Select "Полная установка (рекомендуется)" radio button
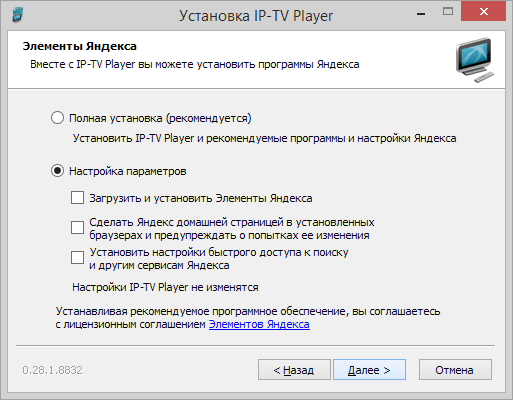This screenshot has width=513, height=400. 57,118
